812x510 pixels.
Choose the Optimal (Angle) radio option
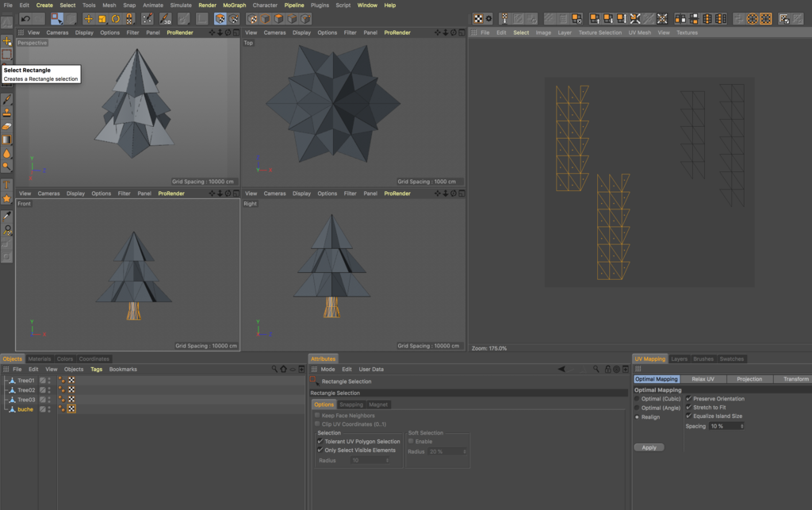637,408
